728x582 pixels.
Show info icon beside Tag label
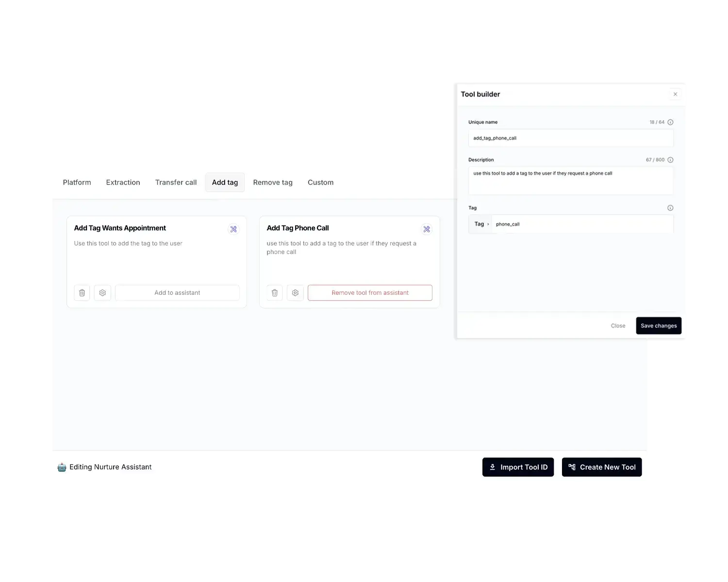pos(670,208)
